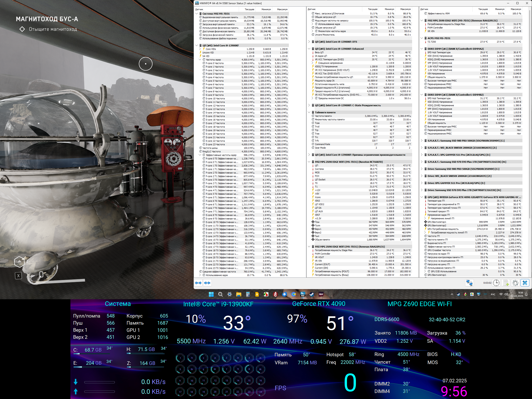
Task: Expand the Intel Core i9-13900KF: DTS group
Action: (309, 42)
